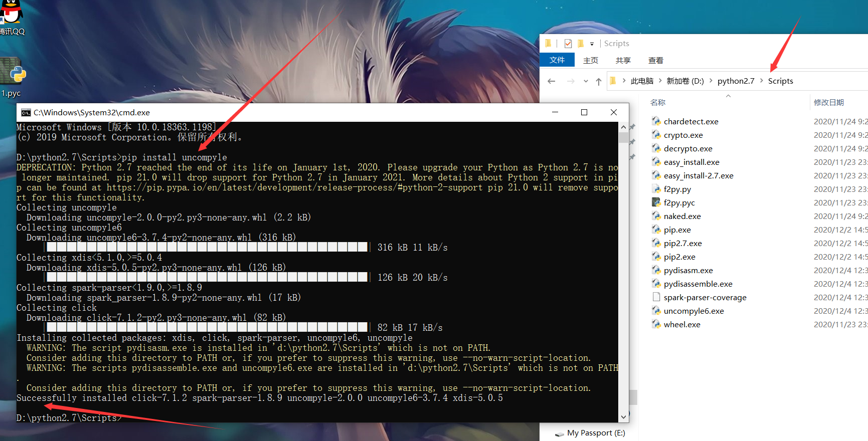This screenshot has width=868, height=441.
Task: Expand the chevron after python2.7 in address bar
Action: tap(762, 81)
